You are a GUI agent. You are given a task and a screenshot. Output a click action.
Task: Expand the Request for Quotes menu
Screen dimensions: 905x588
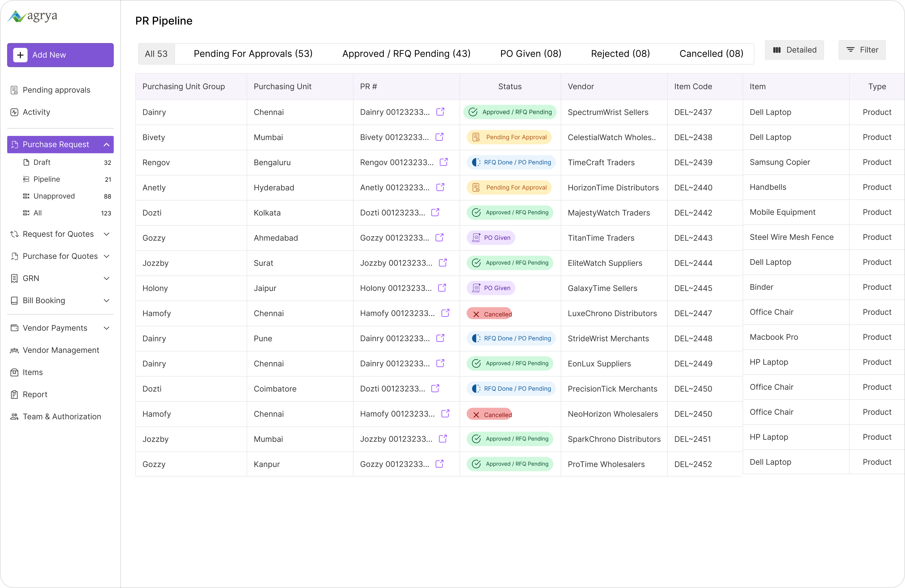click(x=106, y=234)
